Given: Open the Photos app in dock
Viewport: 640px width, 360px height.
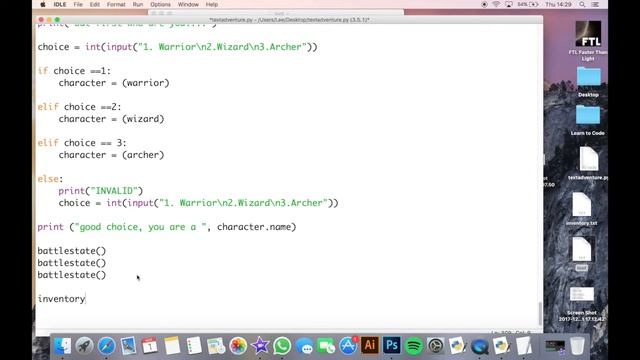Looking at the screenshot, I should point(238,346).
